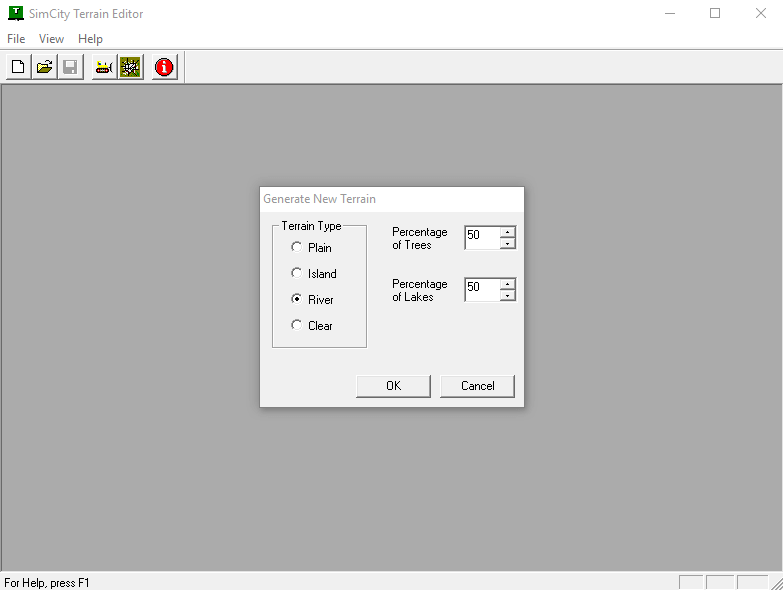Screen dimensions: 783x590
Task: Select the Clear terrain type
Action: click(312, 325)
